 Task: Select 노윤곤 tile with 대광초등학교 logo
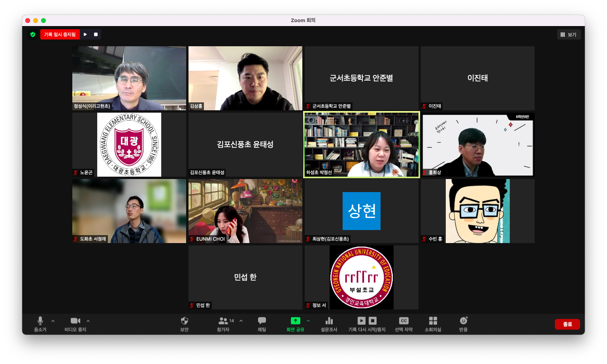click(129, 145)
